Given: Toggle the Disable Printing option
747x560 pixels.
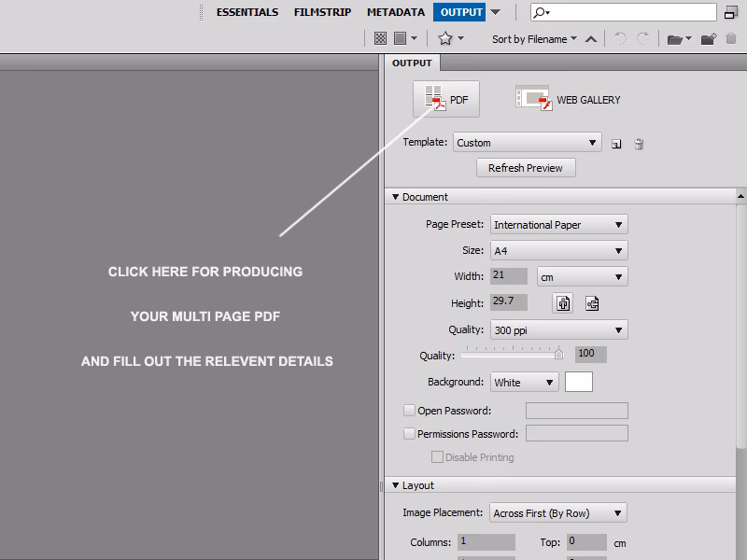Looking at the screenshot, I should [435, 456].
